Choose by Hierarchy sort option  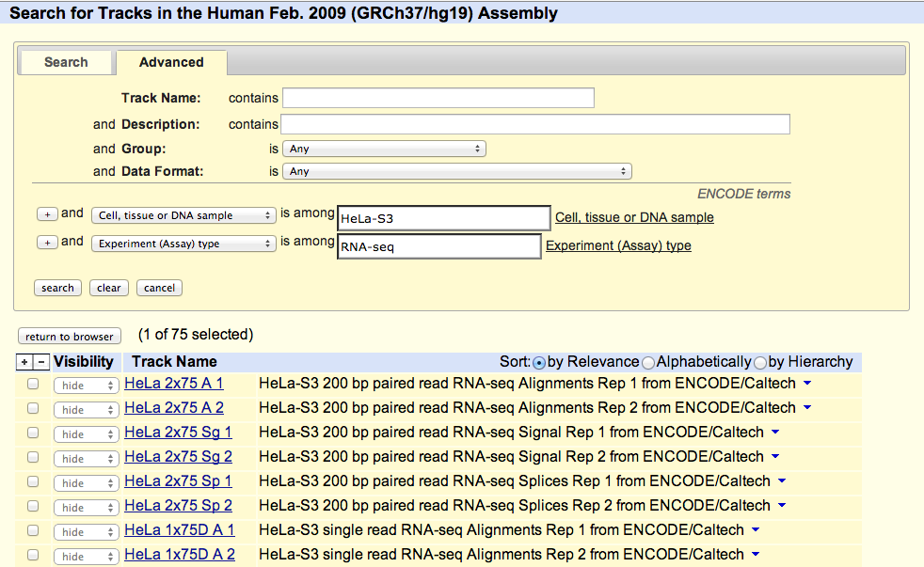pyautogui.click(x=760, y=363)
